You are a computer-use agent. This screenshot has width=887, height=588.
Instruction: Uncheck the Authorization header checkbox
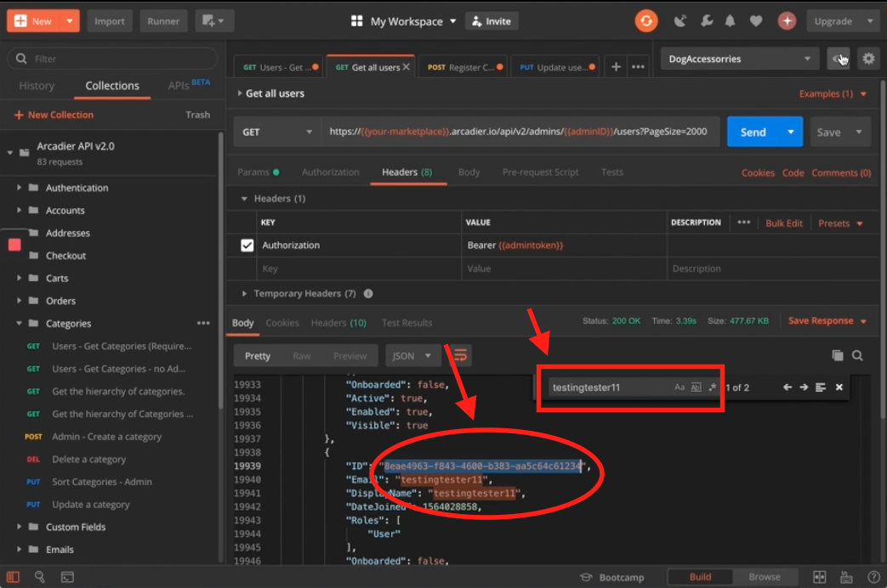(x=247, y=246)
